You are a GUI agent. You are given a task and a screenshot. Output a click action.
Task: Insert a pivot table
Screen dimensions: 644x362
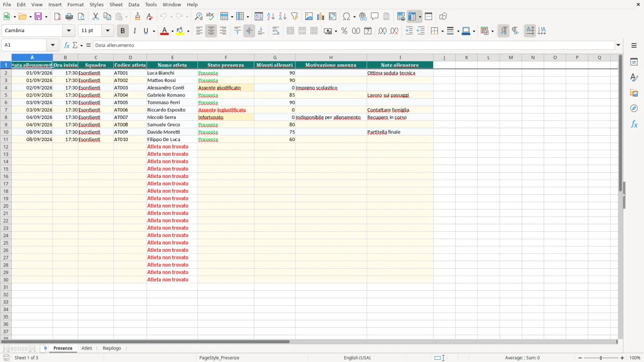(333, 17)
